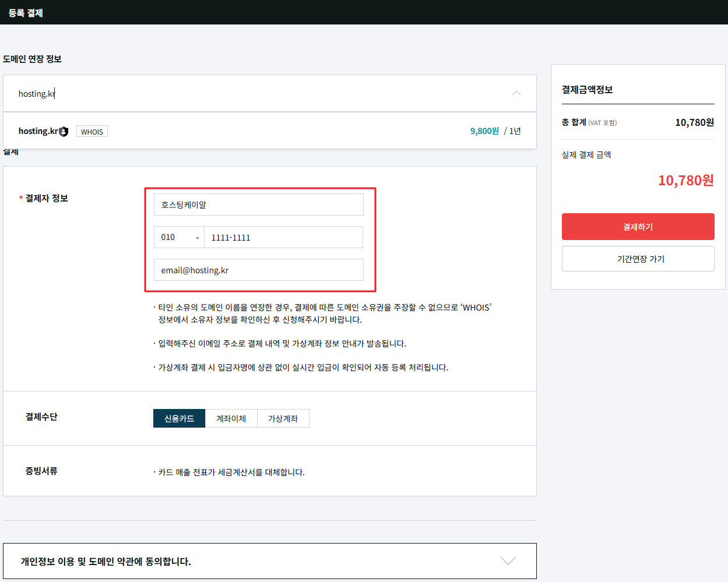This screenshot has height=582, width=728.
Task: Click the payer name field 호스팅케이알
Action: point(259,204)
